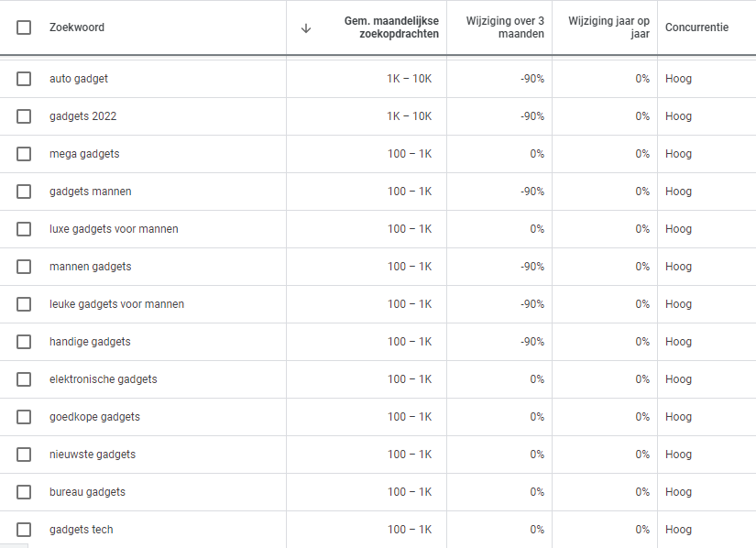Screen dimensions: 756x548
Task: Click the Concurrentie column header
Action: [696, 27]
